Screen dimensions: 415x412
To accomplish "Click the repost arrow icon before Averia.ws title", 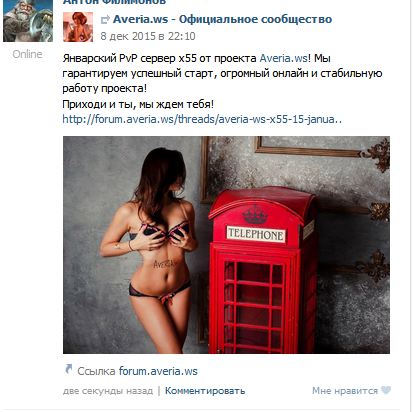I will pyautogui.click(x=105, y=20).
